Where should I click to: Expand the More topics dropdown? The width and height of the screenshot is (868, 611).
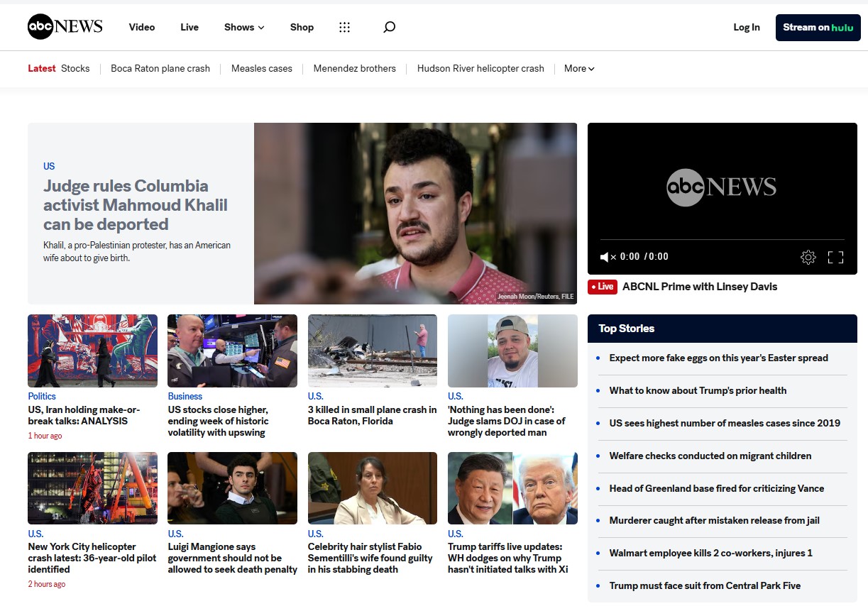pos(579,69)
